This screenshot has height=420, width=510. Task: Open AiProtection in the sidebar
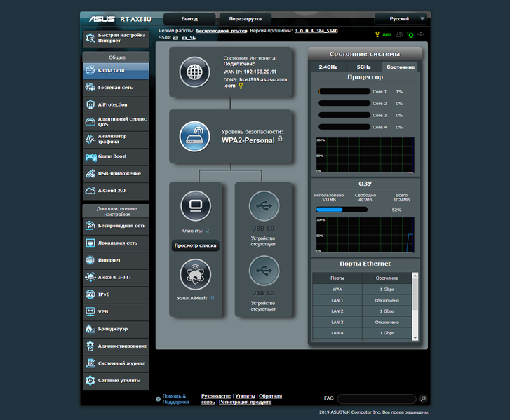coord(116,104)
